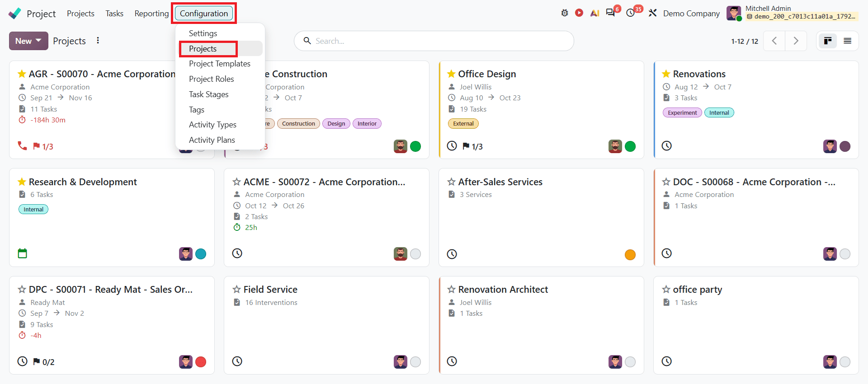This screenshot has height=384, width=868.
Task: Mark After-Sales Services as favorite
Action: pyautogui.click(x=451, y=182)
